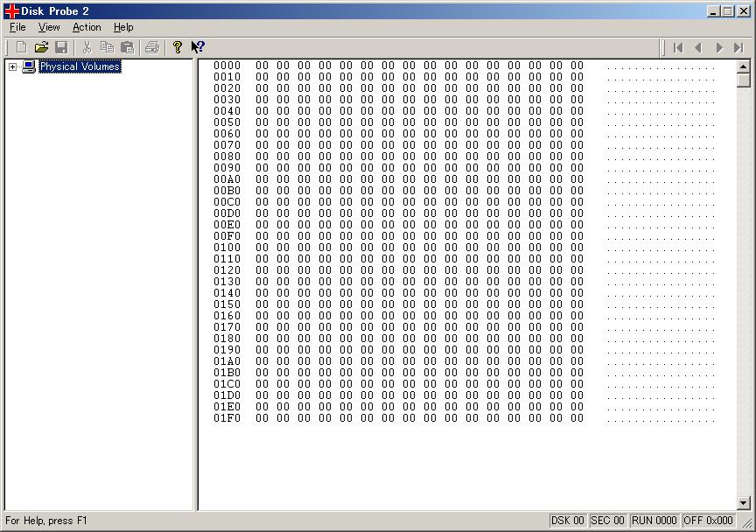Image resolution: width=756 pixels, height=532 pixels.
Task: Click offset label 0100 in hex view
Action: click(227, 248)
